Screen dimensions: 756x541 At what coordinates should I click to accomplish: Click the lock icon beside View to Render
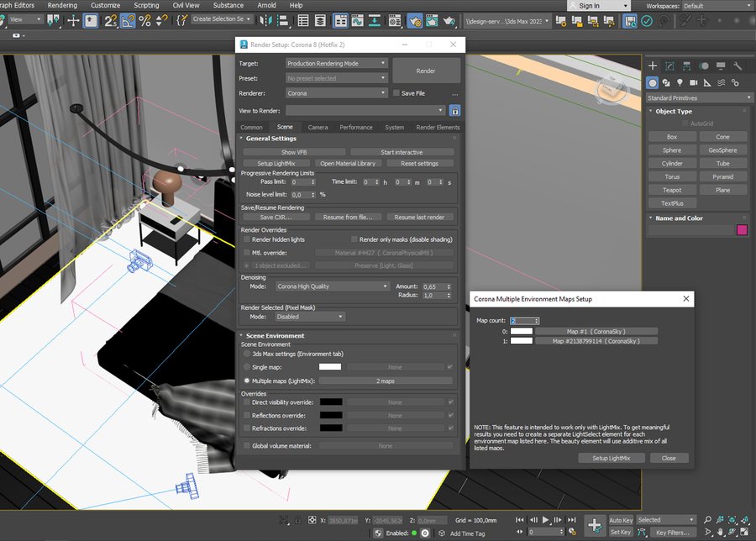(454, 110)
